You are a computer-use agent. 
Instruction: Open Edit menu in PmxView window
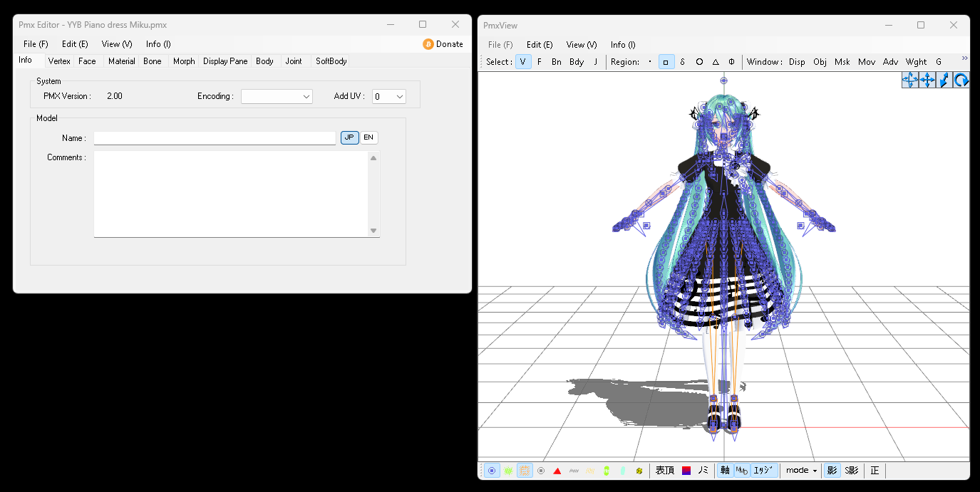tap(540, 45)
